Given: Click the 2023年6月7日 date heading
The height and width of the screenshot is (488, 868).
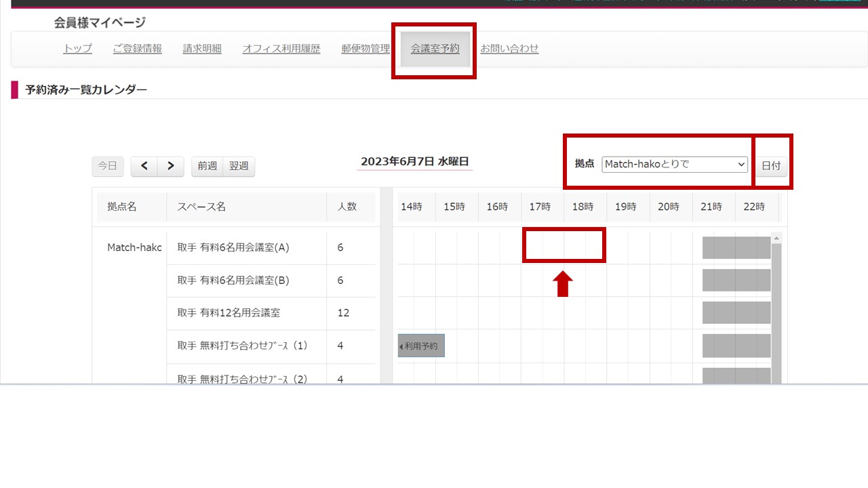Looking at the screenshot, I should tap(414, 161).
